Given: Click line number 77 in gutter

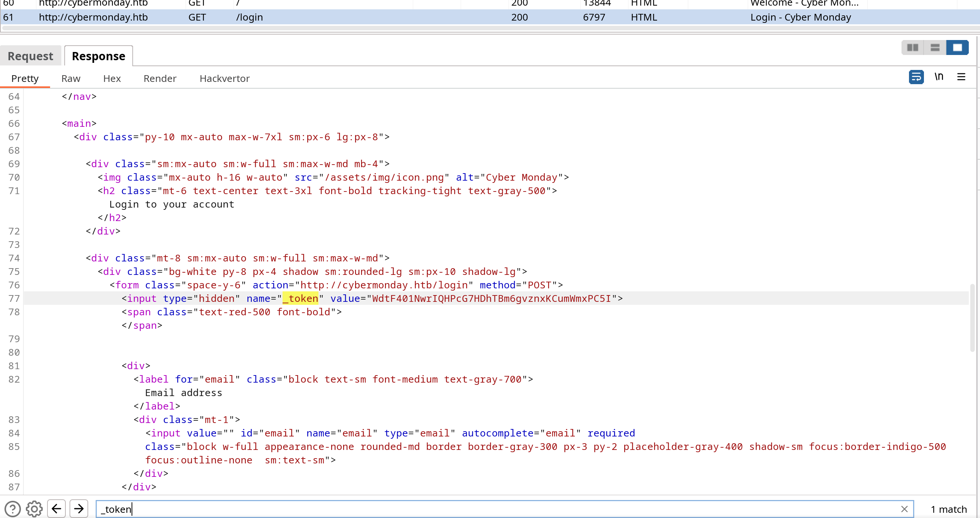Looking at the screenshot, I should (14, 298).
